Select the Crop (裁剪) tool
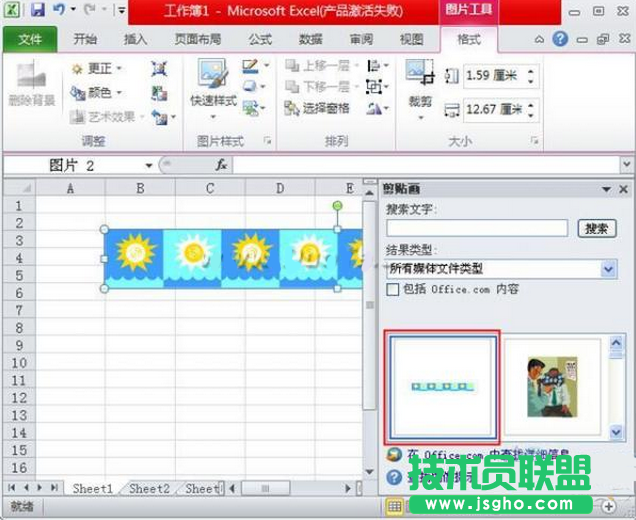This screenshot has width=636, height=520. coord(420,90)
